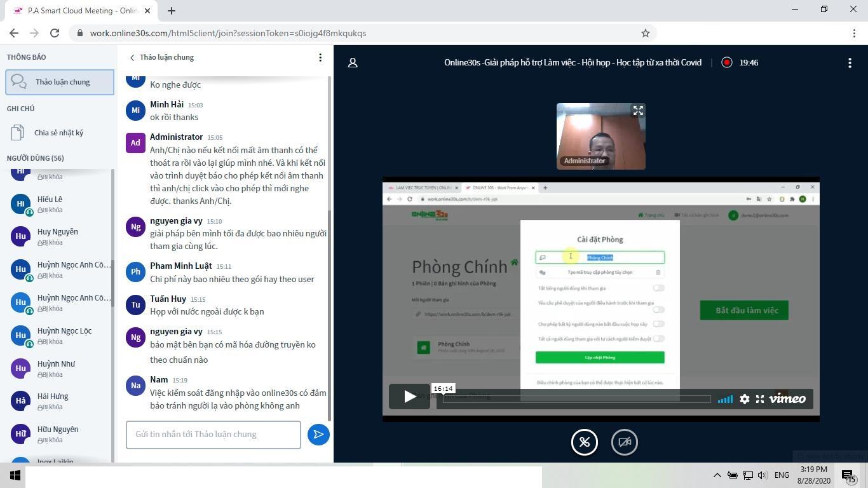The image size is (868, 488).
Task: Open Chrome menu three dots
Action: click(x=854, y=33)
